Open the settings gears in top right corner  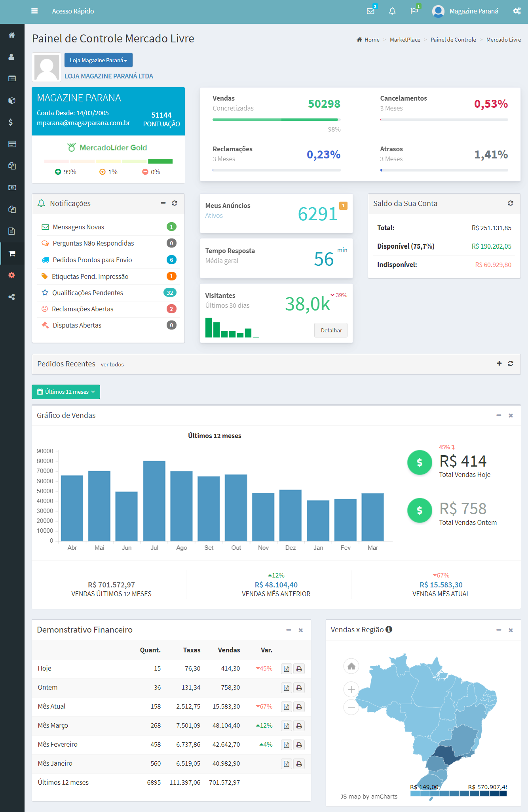click(517, 11)
